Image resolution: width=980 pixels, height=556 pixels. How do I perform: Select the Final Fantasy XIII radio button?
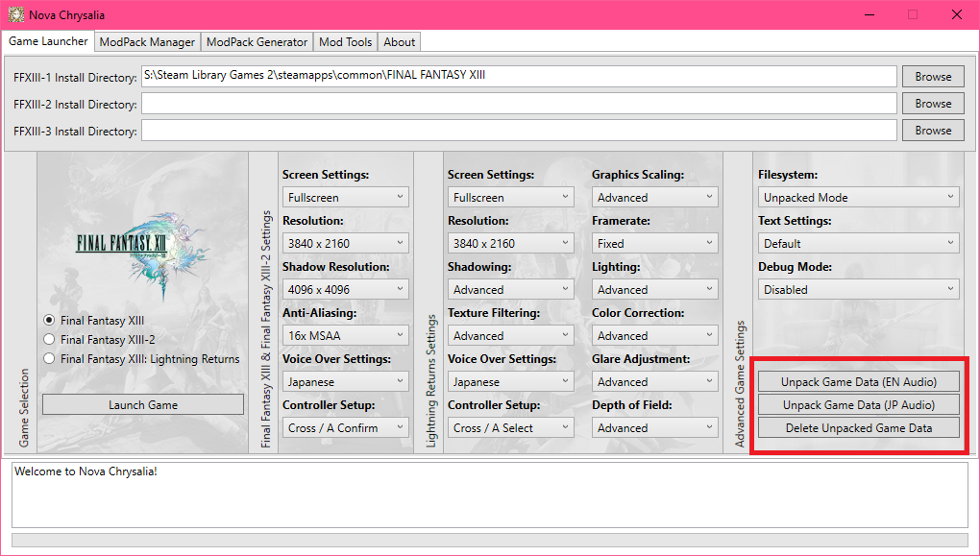pos(49,320)
